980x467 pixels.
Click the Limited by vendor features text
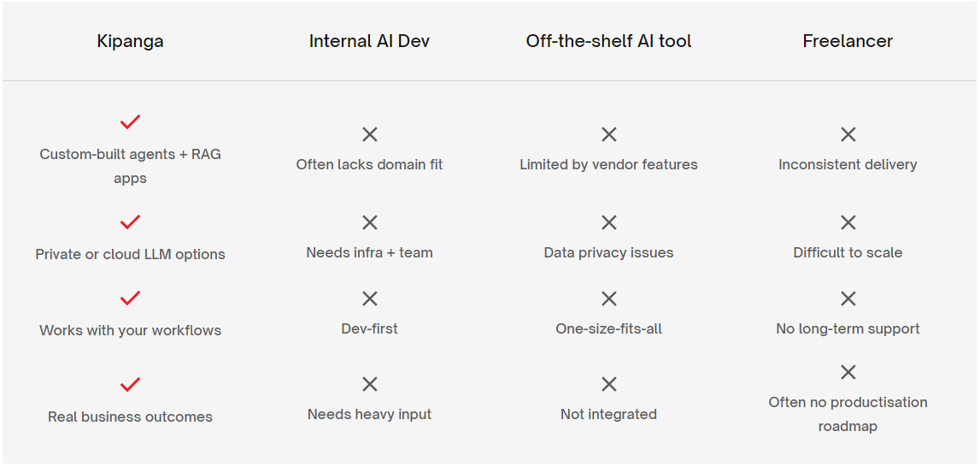pos(608,164)
